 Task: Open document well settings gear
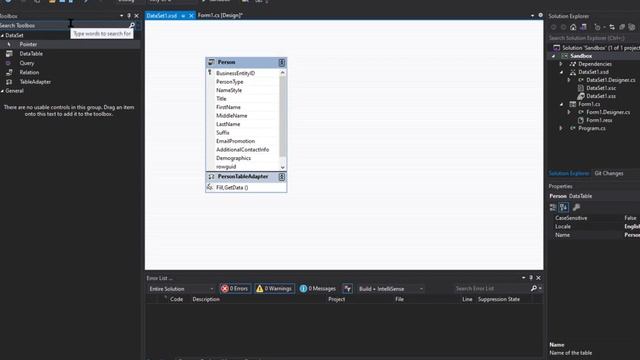pyautogui.click(x=540, y=15)
